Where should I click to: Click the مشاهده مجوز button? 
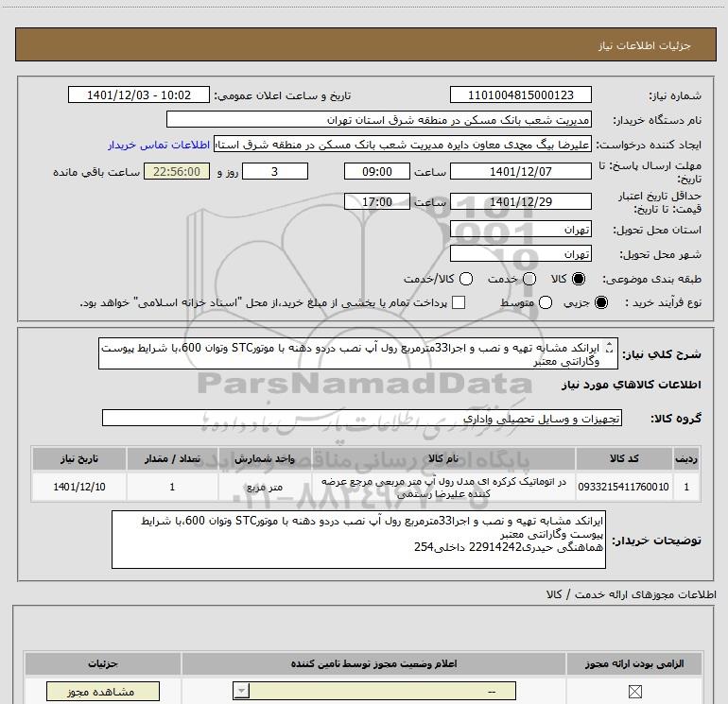tap(103, 692)
